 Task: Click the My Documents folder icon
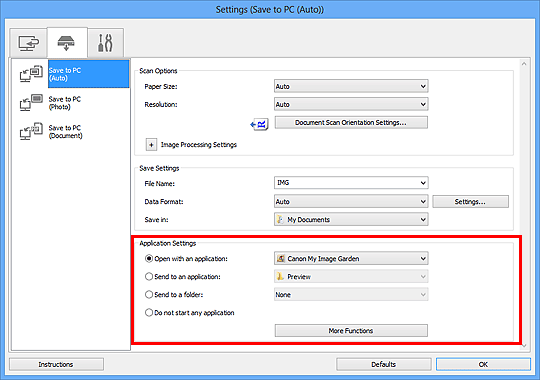281,219
